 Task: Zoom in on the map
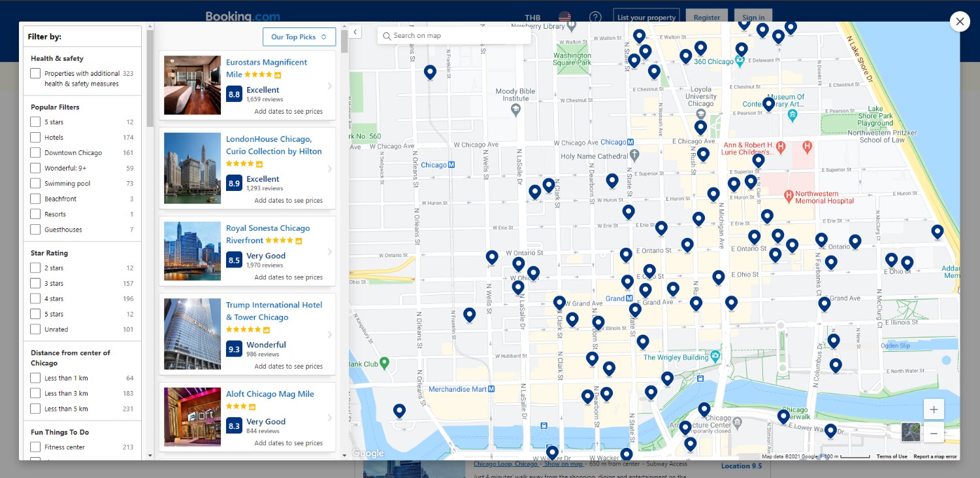point(934,409)
